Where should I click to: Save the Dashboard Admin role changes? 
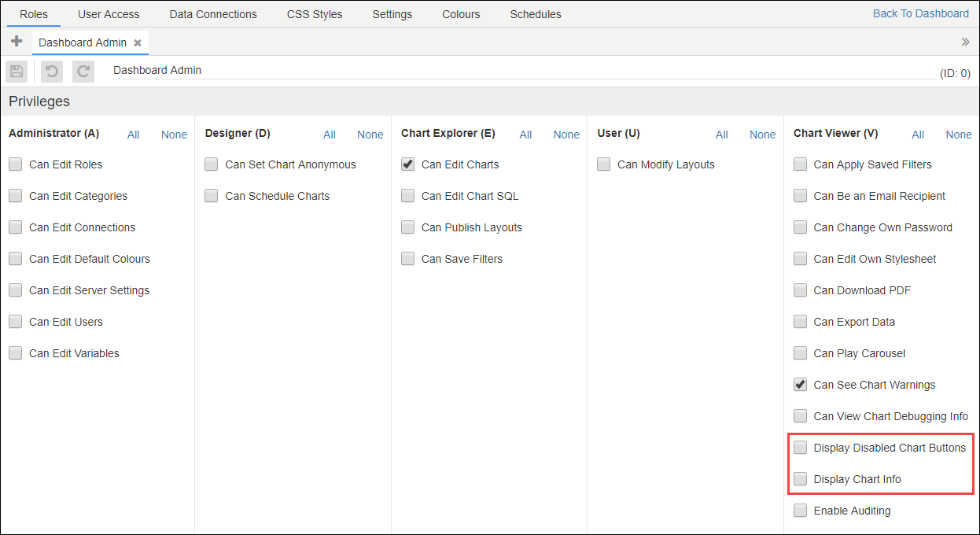[x=16, y=71]
